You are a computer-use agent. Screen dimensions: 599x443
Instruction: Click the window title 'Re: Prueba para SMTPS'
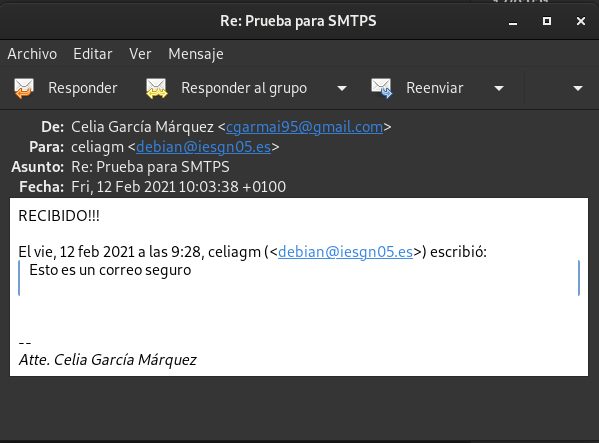298,21
